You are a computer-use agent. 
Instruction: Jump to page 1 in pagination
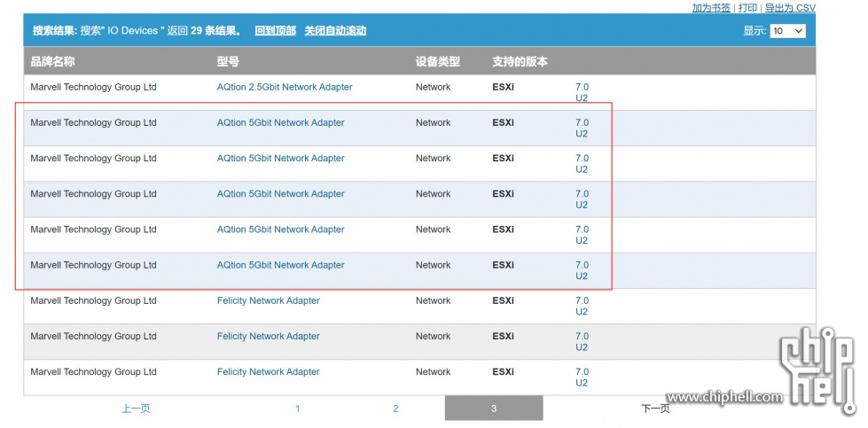click(298, 409)
